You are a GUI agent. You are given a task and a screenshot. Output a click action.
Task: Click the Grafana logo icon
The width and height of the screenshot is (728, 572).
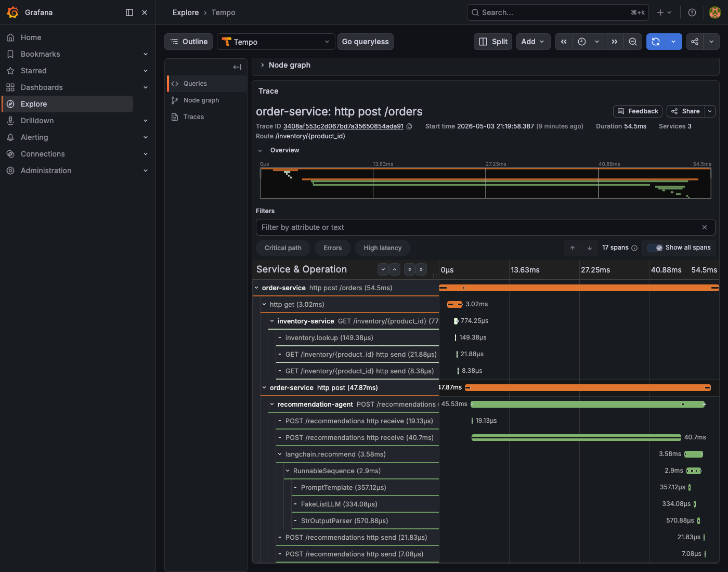coord(13,12)
